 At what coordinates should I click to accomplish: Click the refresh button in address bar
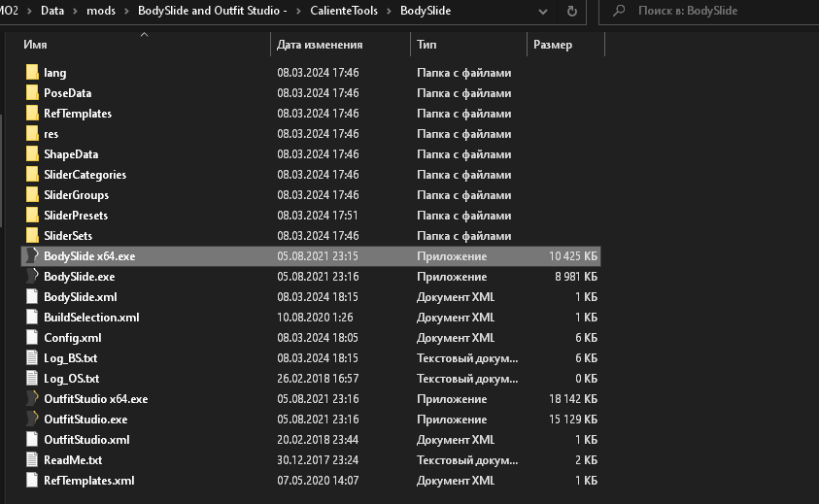coord(572,11)
